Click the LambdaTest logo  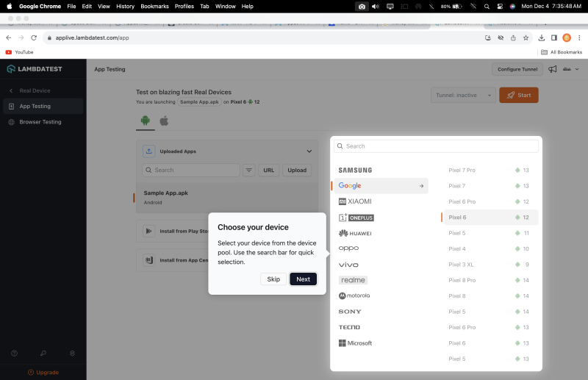[x=35, y=69]
